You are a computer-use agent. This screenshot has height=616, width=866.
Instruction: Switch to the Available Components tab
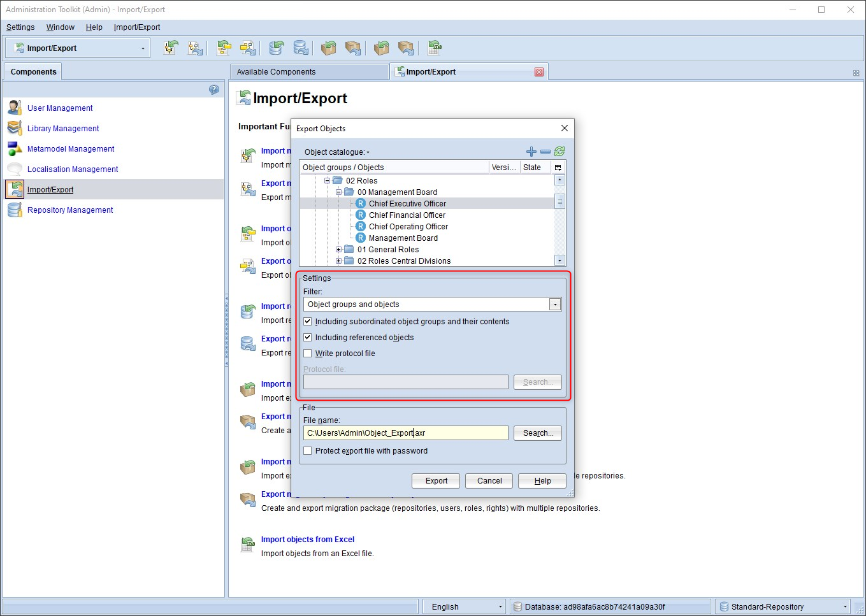click(309, 72)
